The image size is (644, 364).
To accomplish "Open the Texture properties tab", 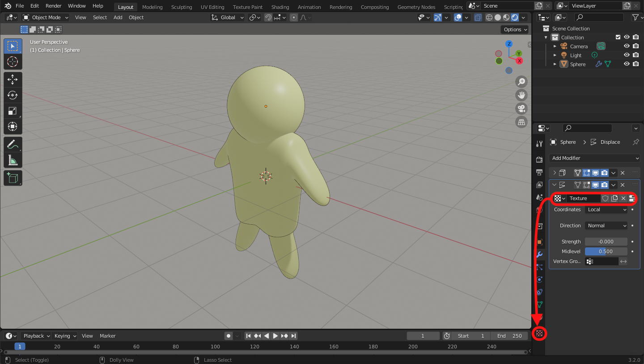I will pos(540,333).
